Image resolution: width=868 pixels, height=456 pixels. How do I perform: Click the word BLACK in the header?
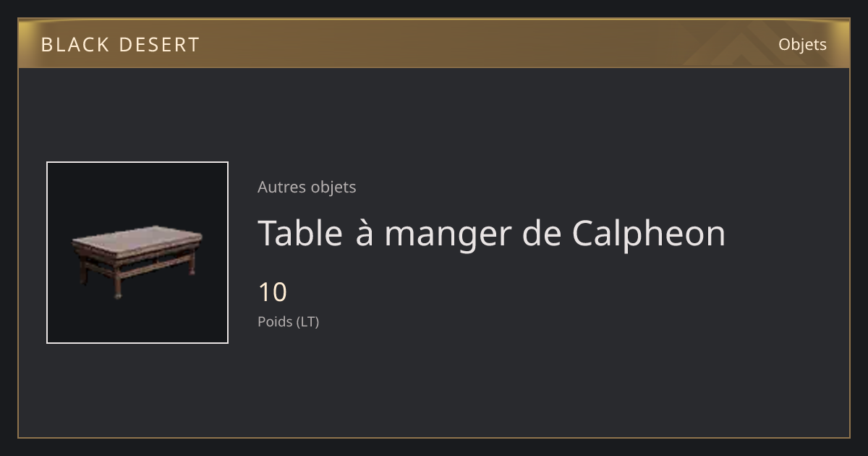click(x=74, y=45)
